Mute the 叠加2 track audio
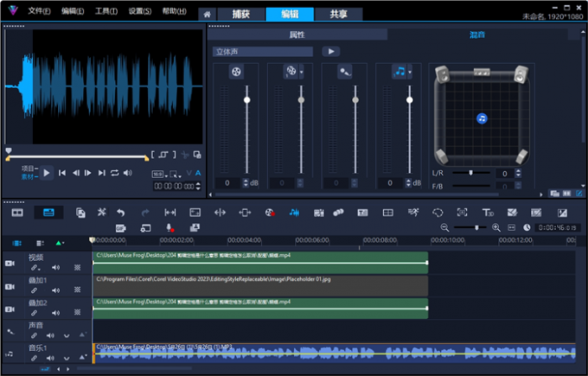Screen dimensions: 588x376 tap(55, 313)
